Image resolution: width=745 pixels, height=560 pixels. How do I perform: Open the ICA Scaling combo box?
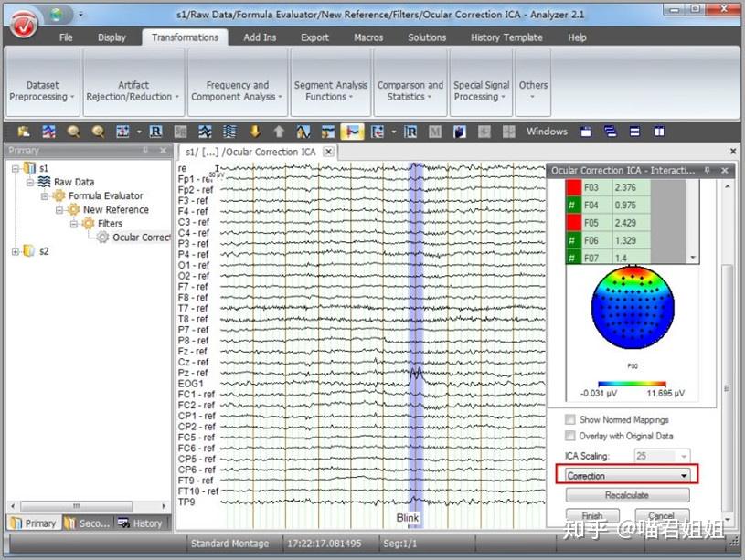tap(662, 456)
